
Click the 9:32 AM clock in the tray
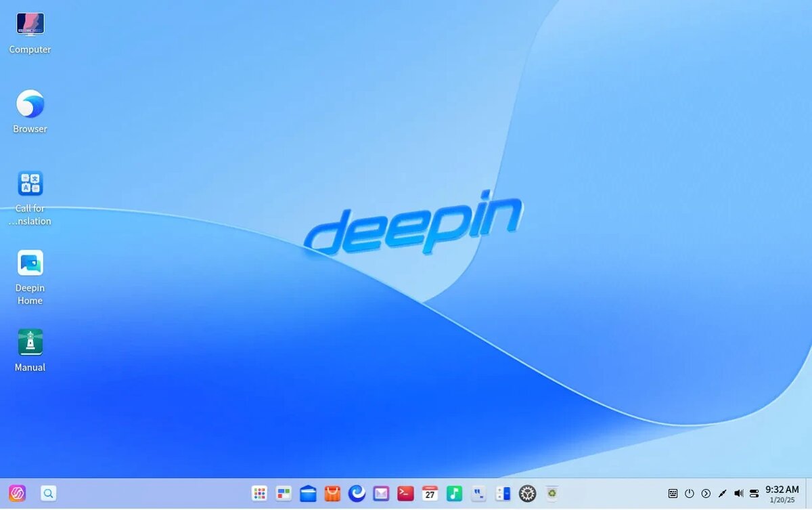point(782,489)
